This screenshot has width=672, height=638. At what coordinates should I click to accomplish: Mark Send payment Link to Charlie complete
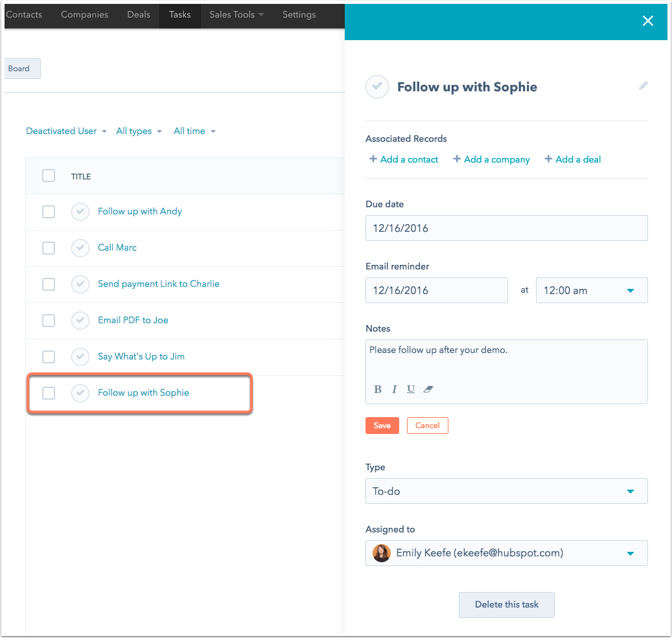pos(80,284)
